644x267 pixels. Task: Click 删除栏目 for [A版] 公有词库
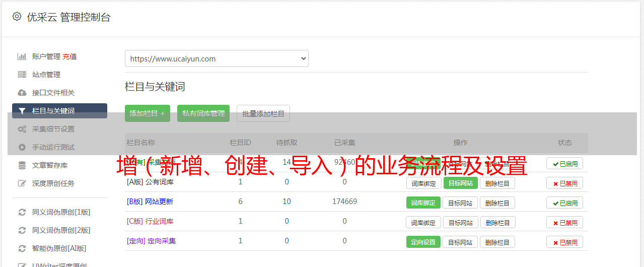pyautogui.click(x=497, y=183)
